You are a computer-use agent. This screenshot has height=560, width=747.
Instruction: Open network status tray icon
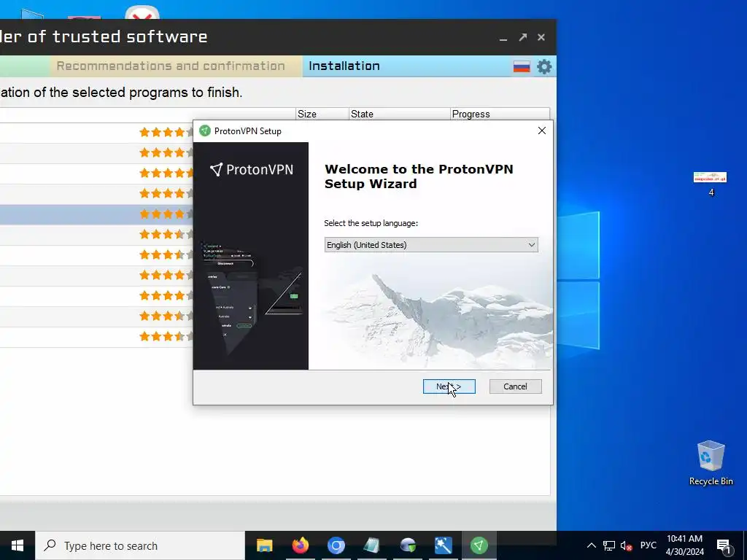(x=609, y=545)
